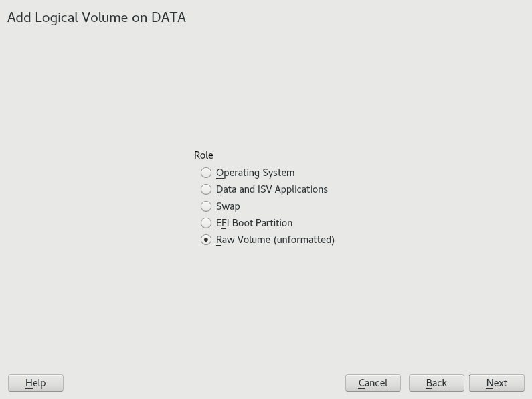Viewport: 532px width, 399px height.
Task: Click the '(unformatted)' text of Raw Volume
Action: [304, 240]
